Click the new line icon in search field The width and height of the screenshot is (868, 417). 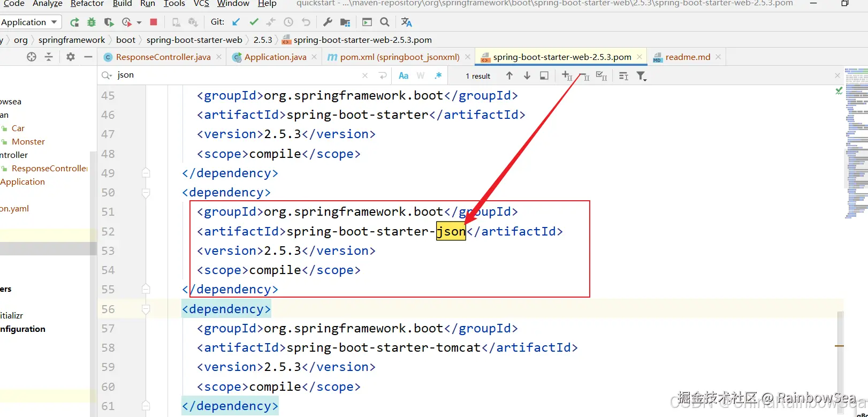[383, 76]
